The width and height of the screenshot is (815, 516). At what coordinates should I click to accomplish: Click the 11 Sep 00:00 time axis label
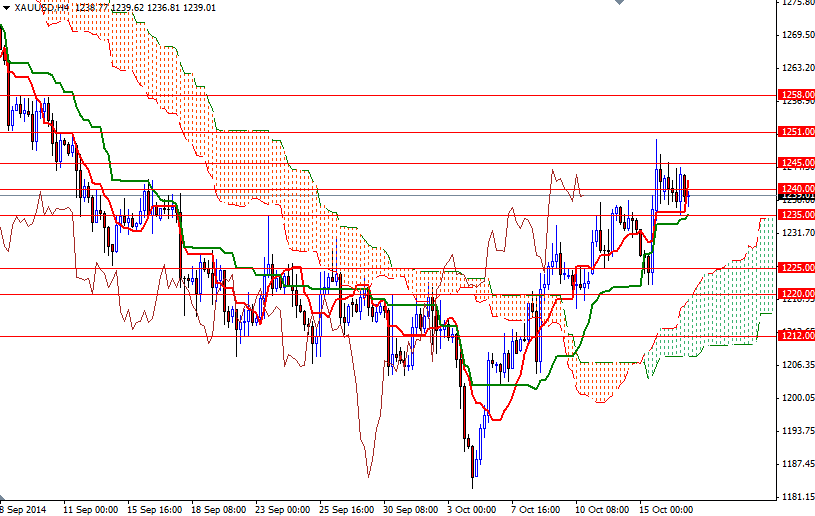coord(90,509)
